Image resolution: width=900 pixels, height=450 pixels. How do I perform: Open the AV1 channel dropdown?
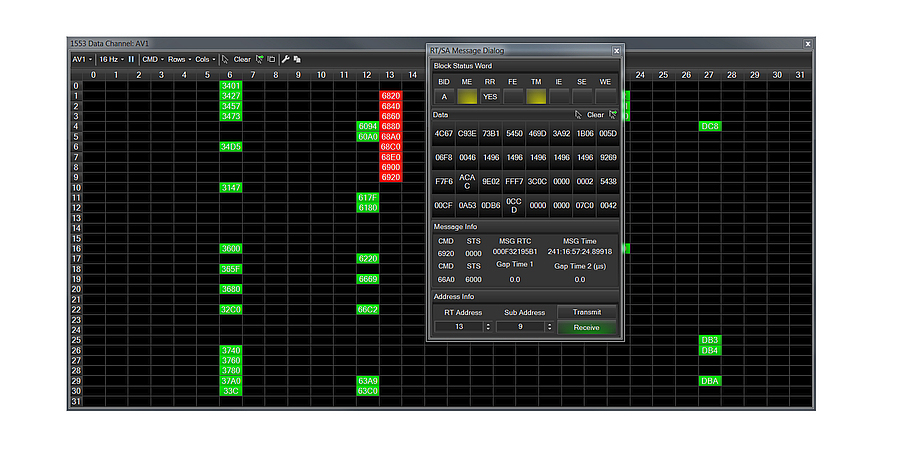(x=82, y=59)
